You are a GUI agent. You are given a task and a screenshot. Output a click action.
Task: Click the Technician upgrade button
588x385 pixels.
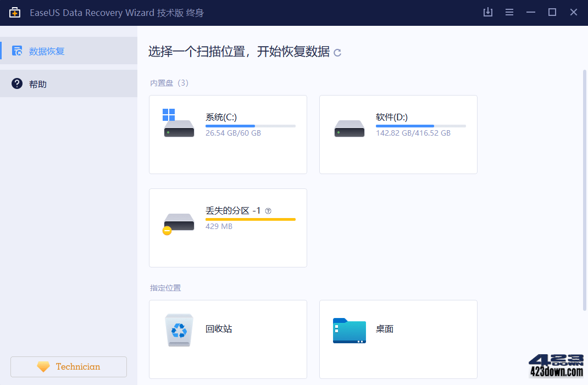[68, 366]
